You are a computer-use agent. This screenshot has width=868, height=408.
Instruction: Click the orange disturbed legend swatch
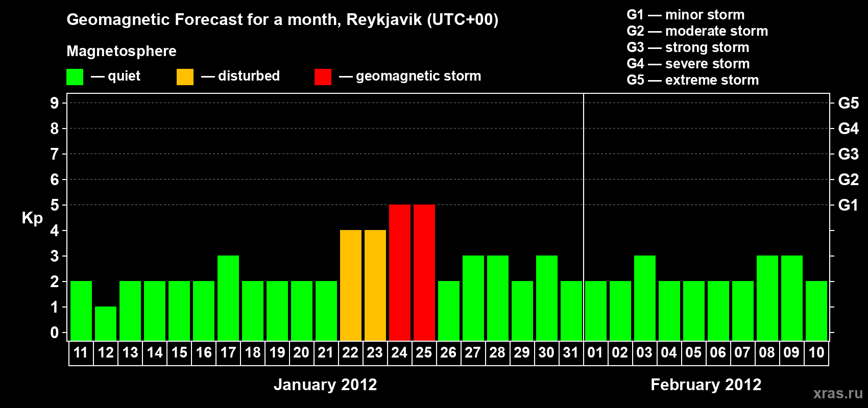[185, 77]
